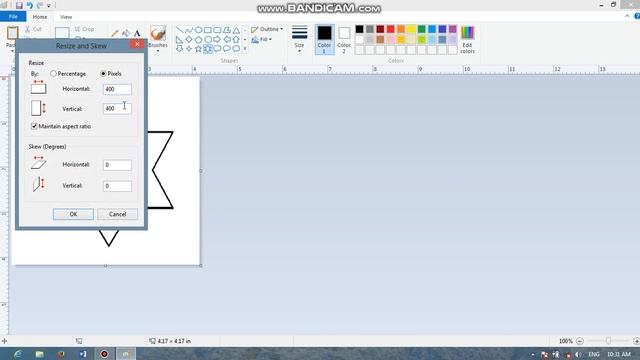Switch to the View tab
Screen dimensions: 640x360
66,17
